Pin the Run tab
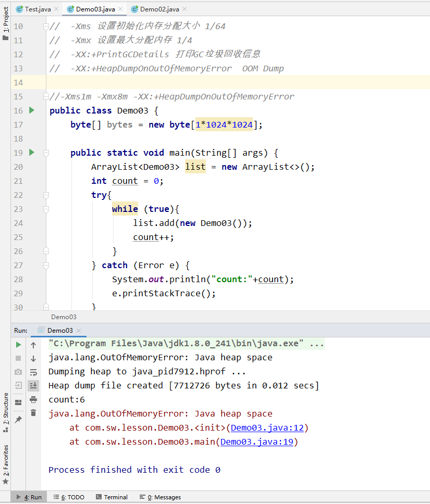The width and height of the screenshot is (430, 504). 18,419
